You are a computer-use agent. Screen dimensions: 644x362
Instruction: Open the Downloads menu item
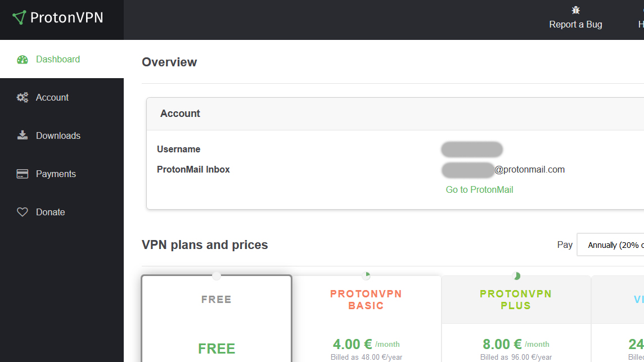coord(58,135)
